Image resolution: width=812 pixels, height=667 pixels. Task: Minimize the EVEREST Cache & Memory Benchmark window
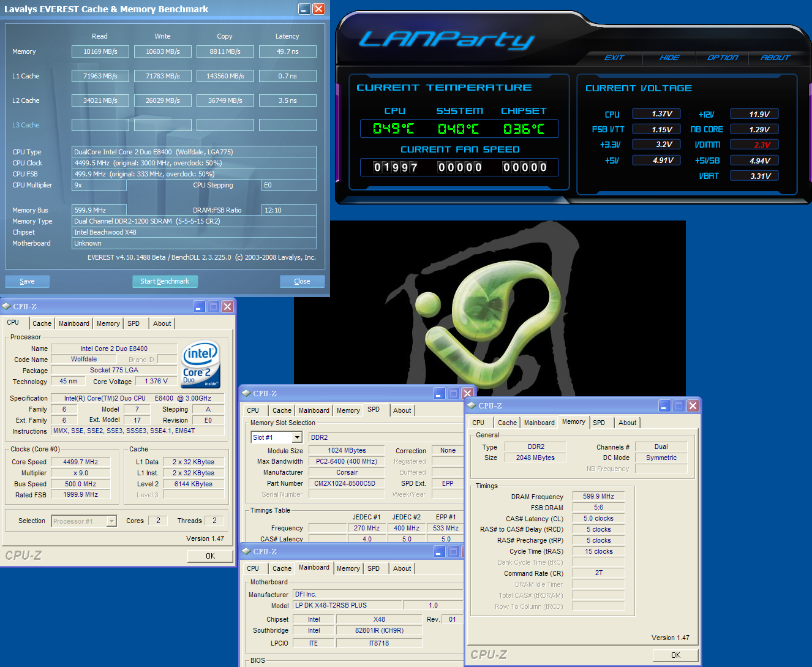coord(304,9)
